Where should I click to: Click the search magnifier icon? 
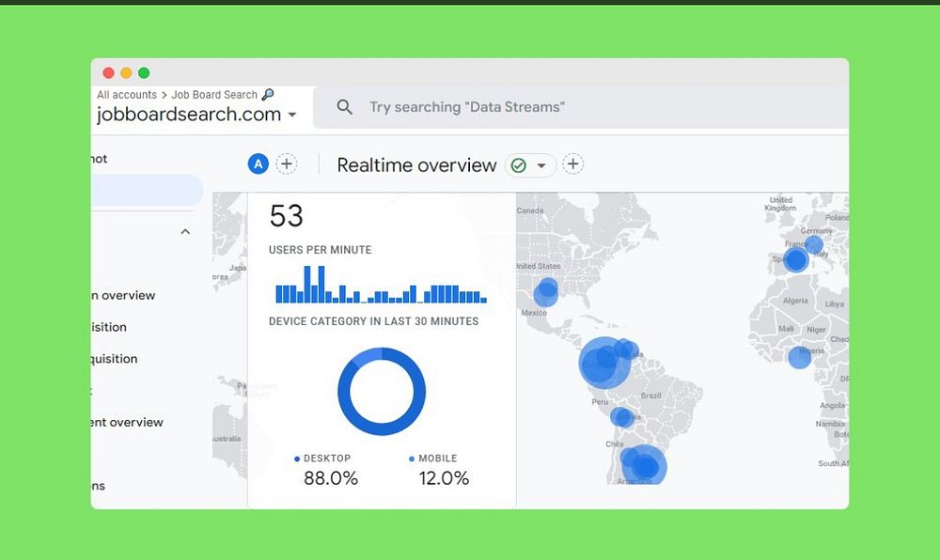(x=344, y=107)
